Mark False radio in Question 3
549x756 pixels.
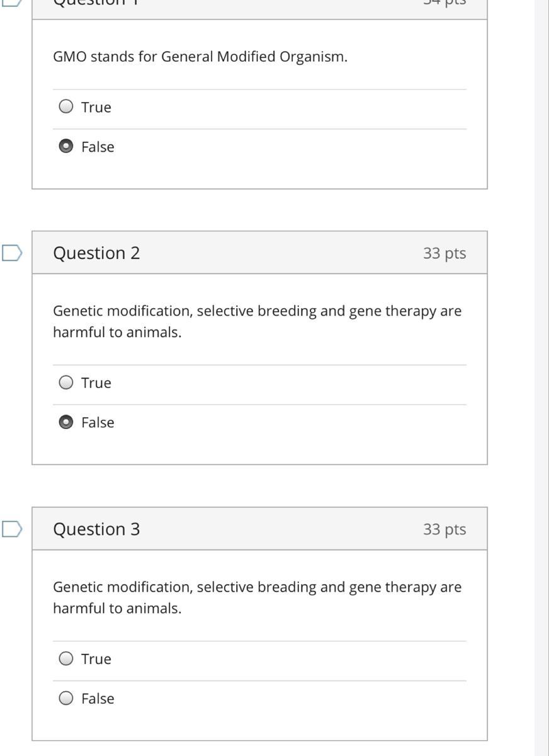66,699
